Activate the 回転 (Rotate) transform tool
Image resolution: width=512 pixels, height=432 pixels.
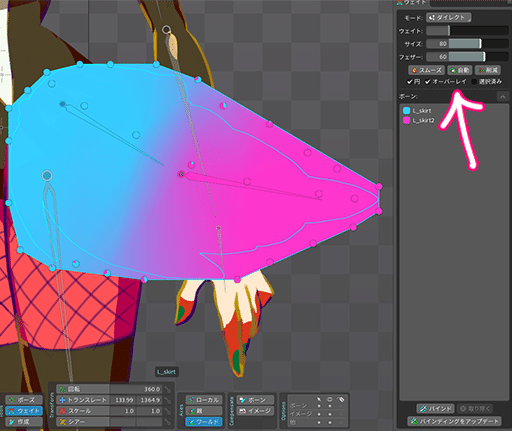[83, 389]
